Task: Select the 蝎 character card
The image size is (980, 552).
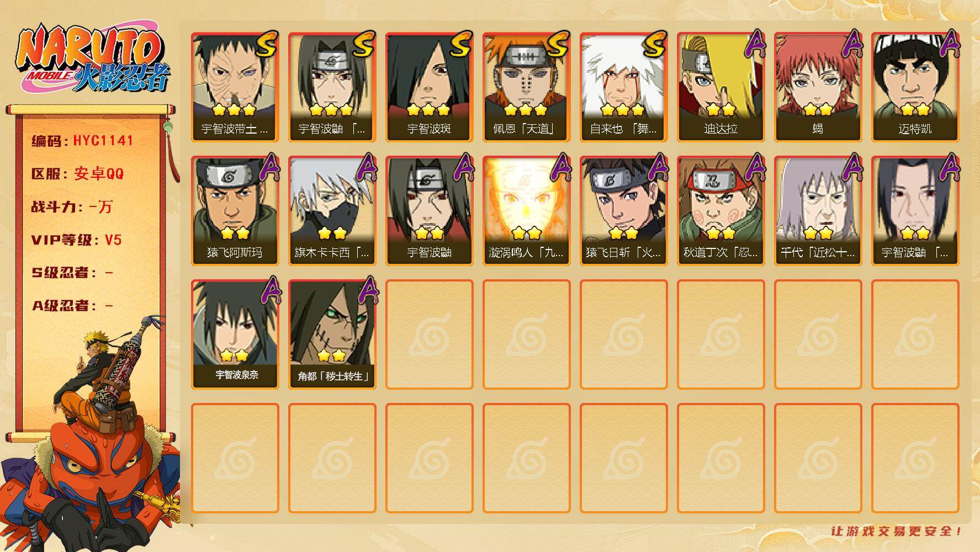Action: pyautogui.click(x=818, y=87)
